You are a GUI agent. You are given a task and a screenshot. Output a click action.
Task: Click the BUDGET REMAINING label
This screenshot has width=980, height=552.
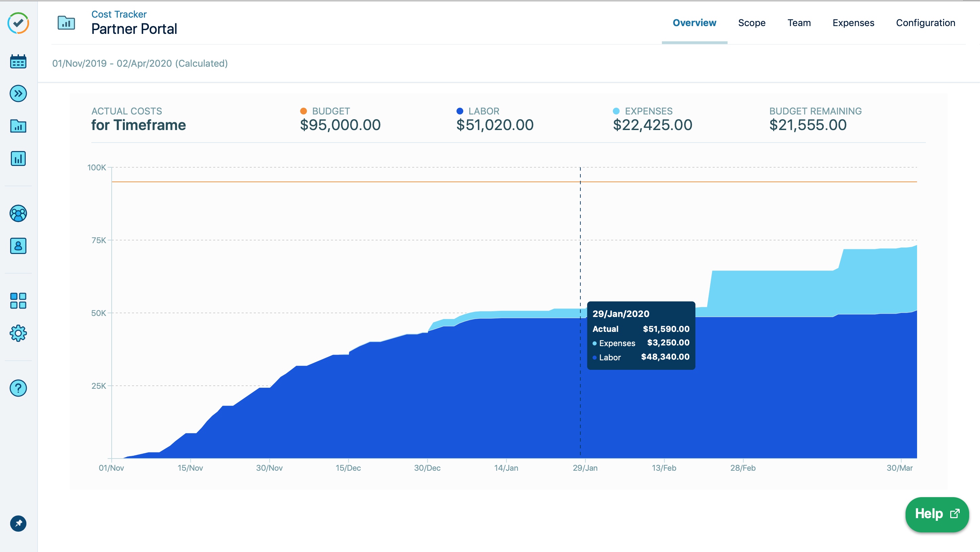click(816, 111)
